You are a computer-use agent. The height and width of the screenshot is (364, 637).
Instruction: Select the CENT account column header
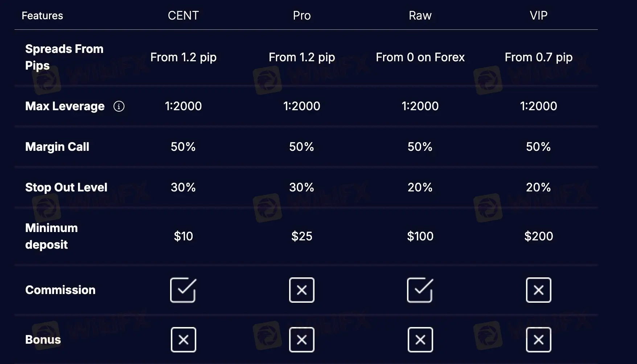(183, 16)
